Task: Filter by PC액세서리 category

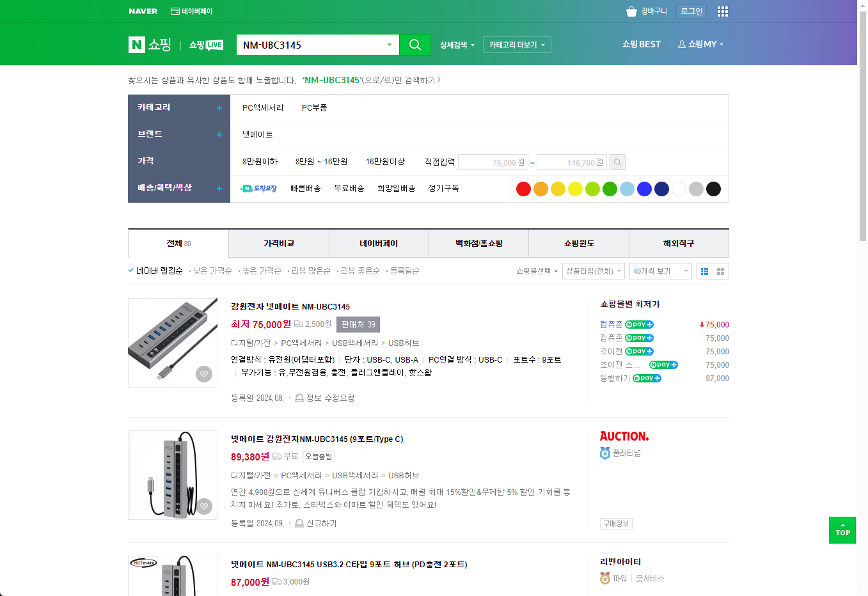Action: click(263, 108)
